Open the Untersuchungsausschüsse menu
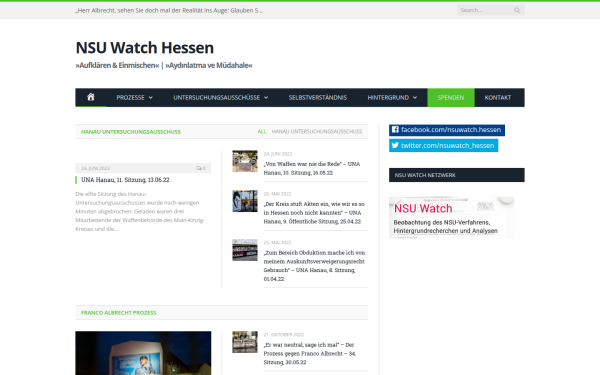600x375 pixels. coord(221,98)
